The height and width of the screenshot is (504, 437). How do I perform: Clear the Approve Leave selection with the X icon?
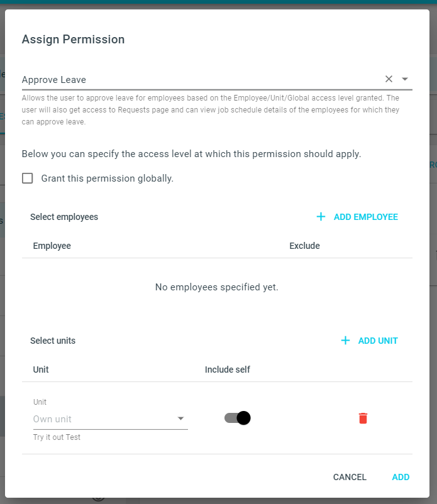[389, 79]
